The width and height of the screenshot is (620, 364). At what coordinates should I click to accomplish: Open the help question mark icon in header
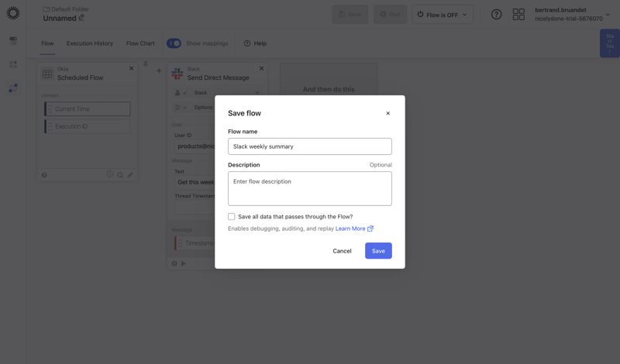pyautogui.click(x=496, y=15)
